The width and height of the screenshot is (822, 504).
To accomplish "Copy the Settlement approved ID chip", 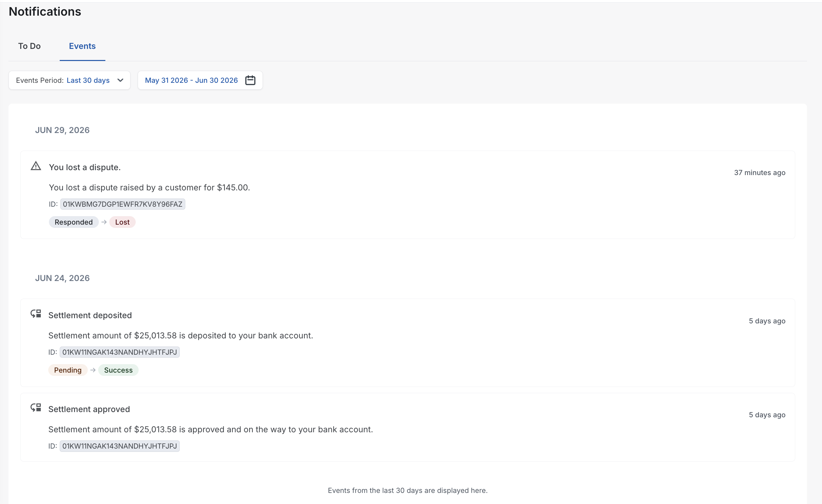I will (x=119, y=446).
